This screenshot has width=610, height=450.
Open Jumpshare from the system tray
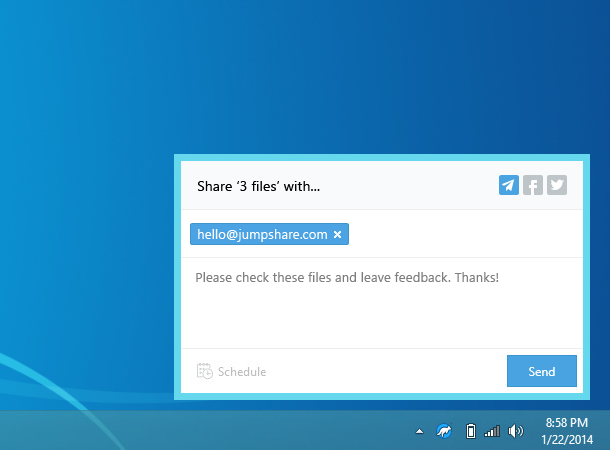pyautogui.click(x=445, y=431)
